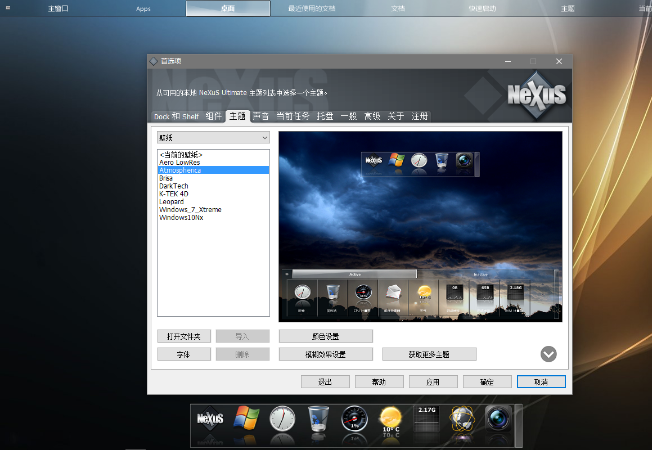Viewport: 652px width, 450px height.
Task: Select the 主窗口 shelf tab
Action: [58, 8]
